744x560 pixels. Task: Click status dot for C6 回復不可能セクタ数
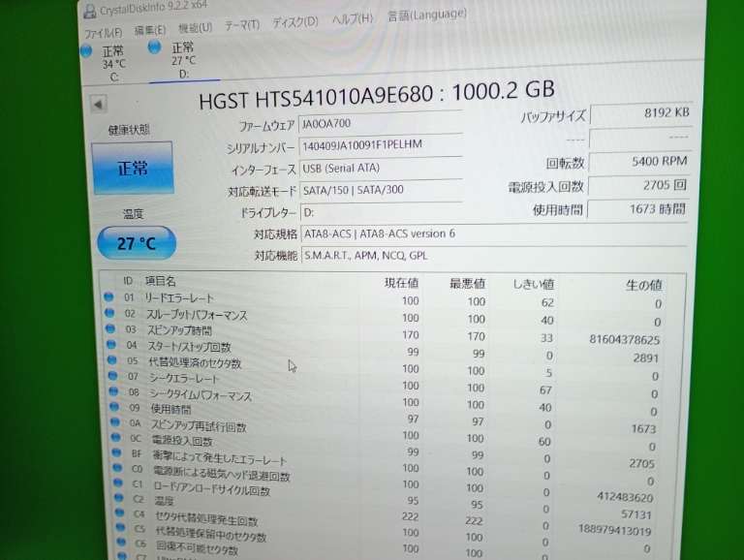[x=121, y=542]
